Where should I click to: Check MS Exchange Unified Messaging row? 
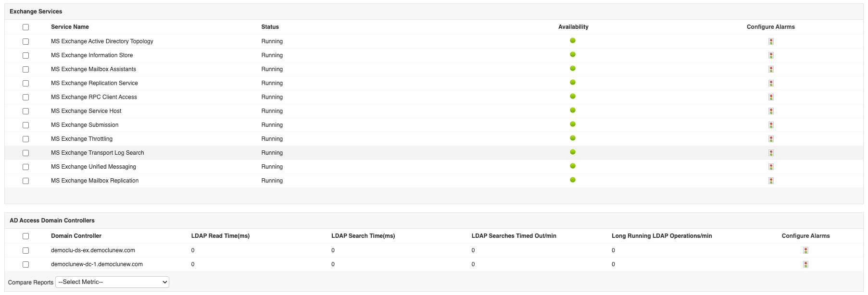[25, 167]
